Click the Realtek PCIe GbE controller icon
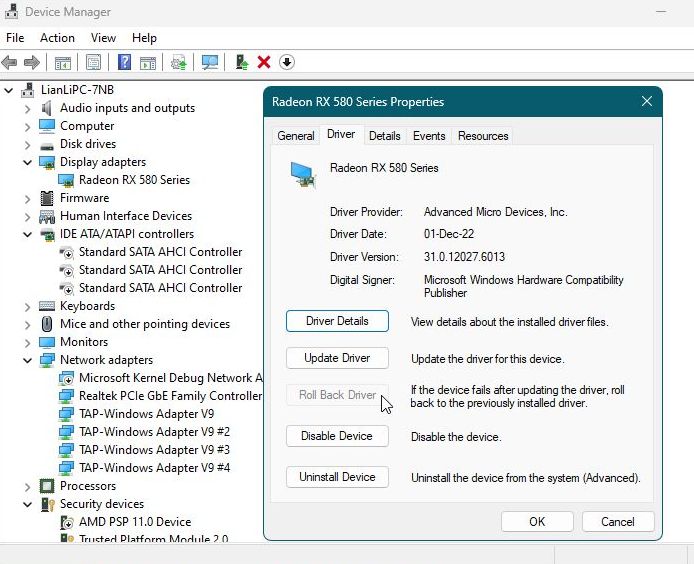Viewport: 694px width, 564px height. pyautogui.click(x=66, y=396)
